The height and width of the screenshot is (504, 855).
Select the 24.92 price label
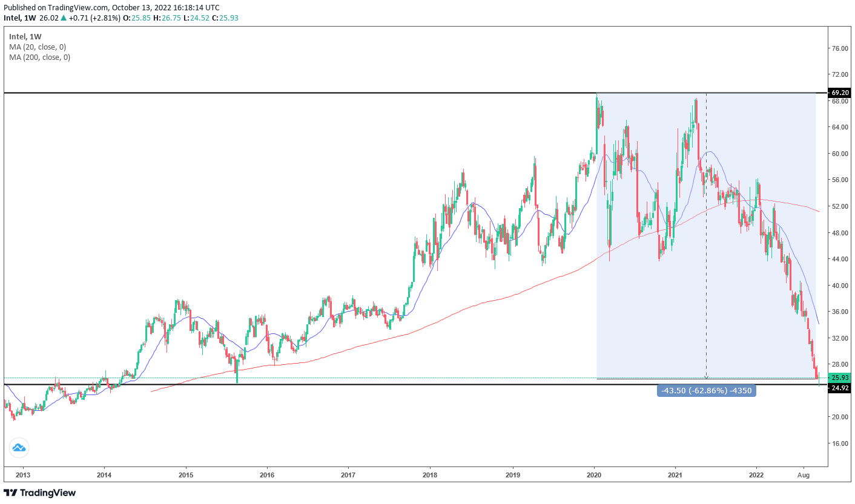click(840, 387)
